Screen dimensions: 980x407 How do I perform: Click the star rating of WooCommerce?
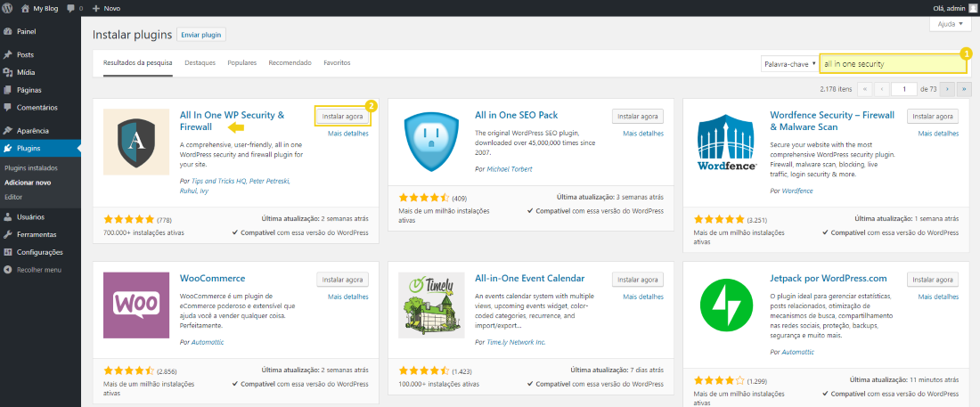[129, 370]
